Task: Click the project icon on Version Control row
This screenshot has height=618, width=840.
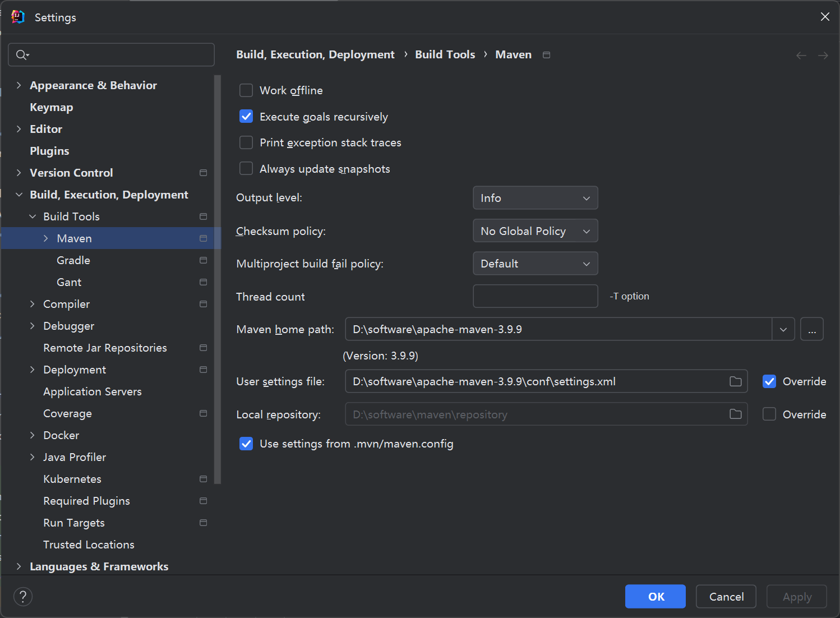Action: point(203,173)
